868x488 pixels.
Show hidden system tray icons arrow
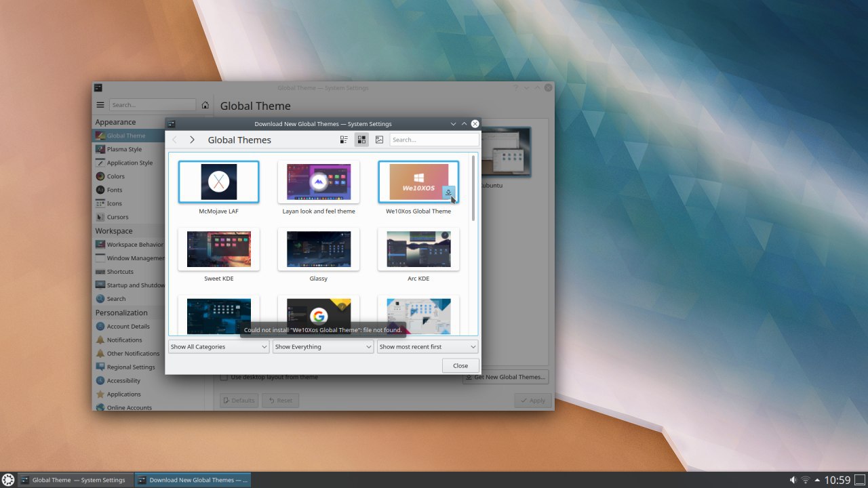click(x=817, y=480)
